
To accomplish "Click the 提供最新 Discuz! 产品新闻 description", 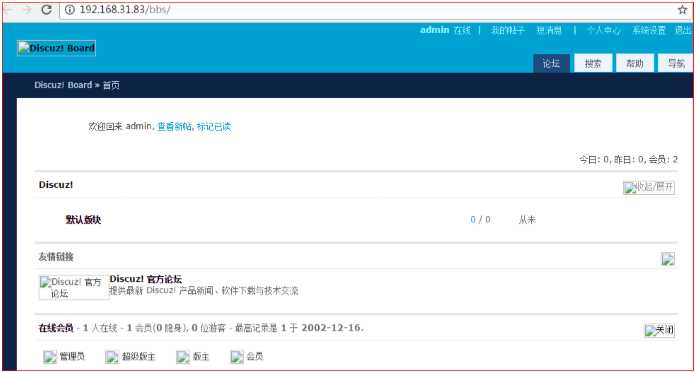I will tap(204, 291).
